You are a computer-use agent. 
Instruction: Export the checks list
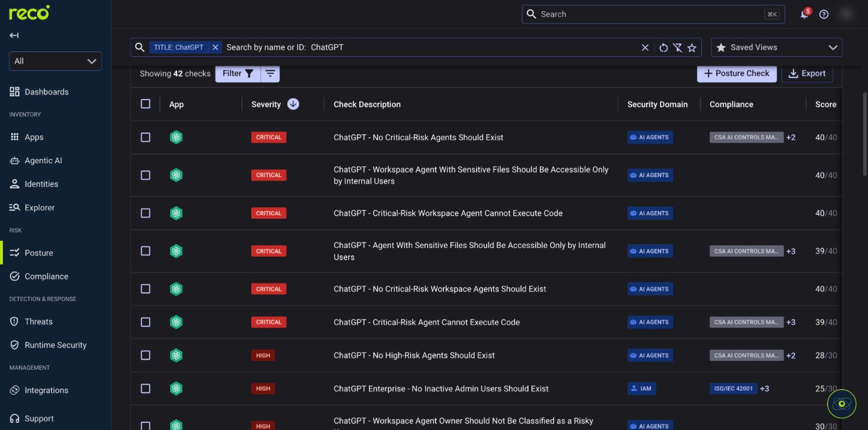point(807,74)
